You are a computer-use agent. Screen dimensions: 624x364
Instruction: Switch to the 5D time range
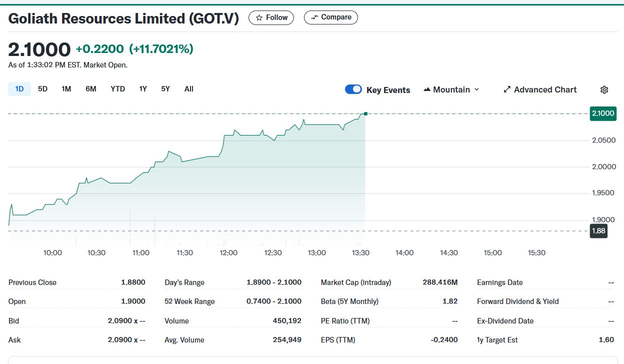pyautogui.click(x=43, y=89)
